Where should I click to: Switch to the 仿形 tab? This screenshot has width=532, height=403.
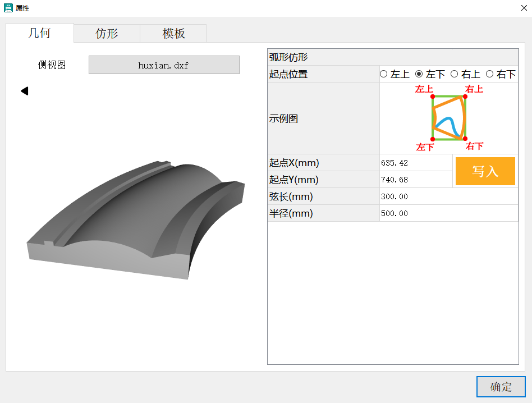tap(106, 33)
